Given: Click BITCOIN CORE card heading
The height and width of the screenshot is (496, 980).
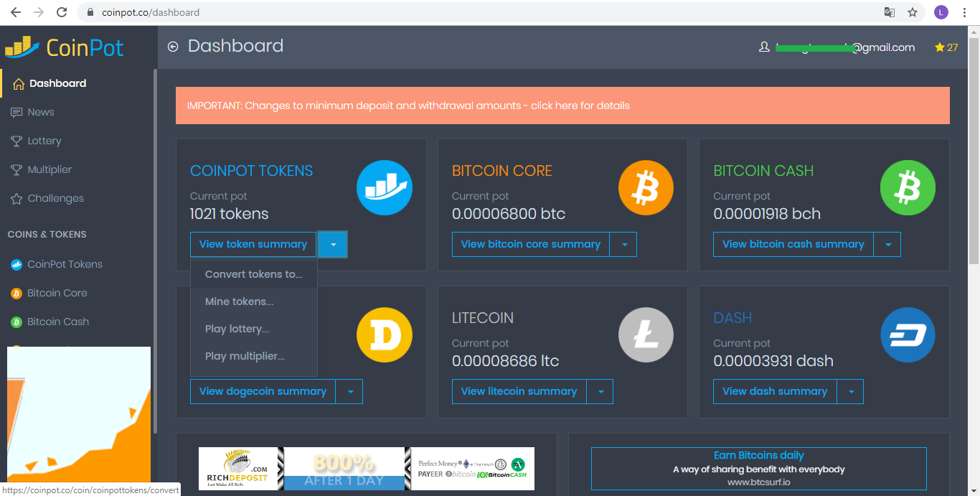Looking at the screenshot, I should click(x=502, y=171).
